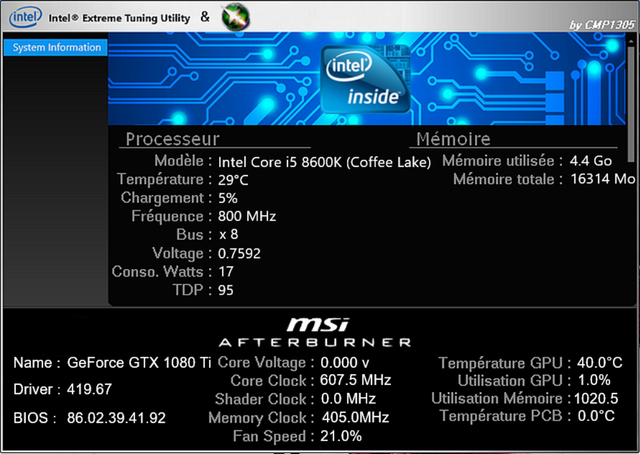Screen dimensions: 640x454
Task: Click the BIOS version 86.02.39.41.92
Action: click(116, 418)
